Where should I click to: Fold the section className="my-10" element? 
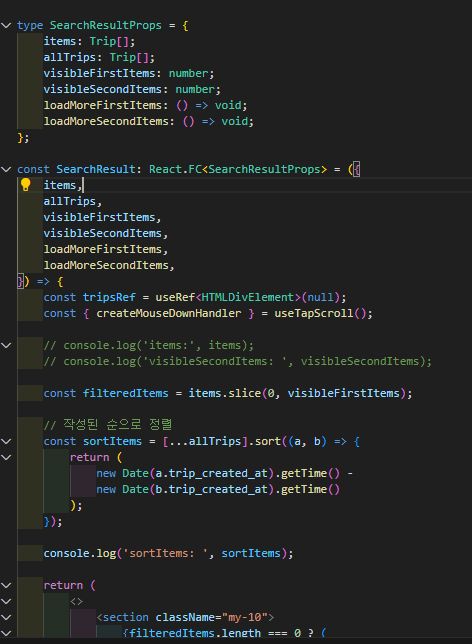point(6,618)
